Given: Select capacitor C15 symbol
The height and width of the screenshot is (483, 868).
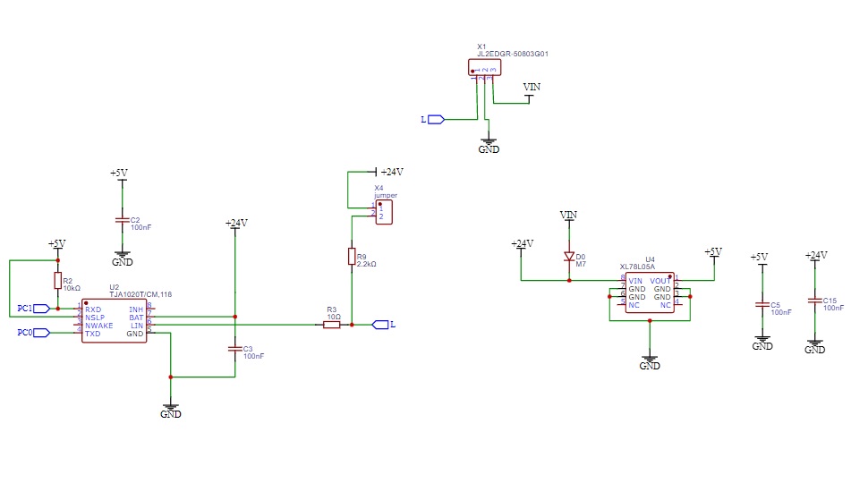Looking at the screenshot, I should pyautogui.click(x=815, y=301).
